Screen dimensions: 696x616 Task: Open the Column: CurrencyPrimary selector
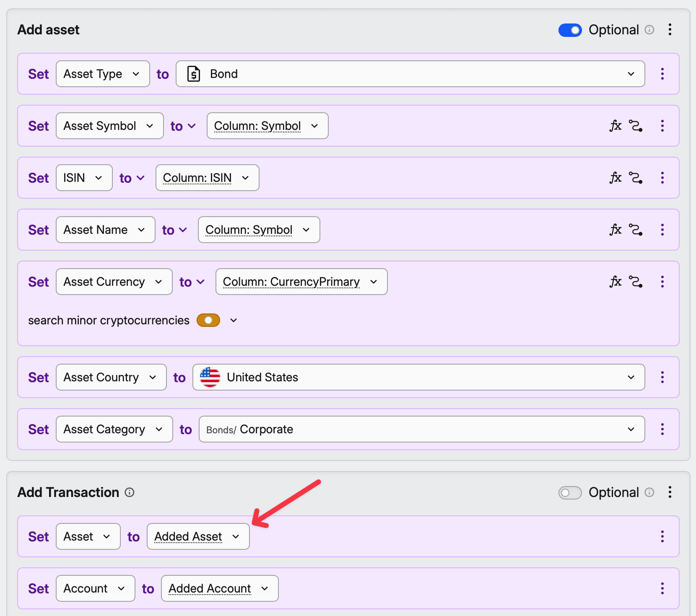click(301, 282)
